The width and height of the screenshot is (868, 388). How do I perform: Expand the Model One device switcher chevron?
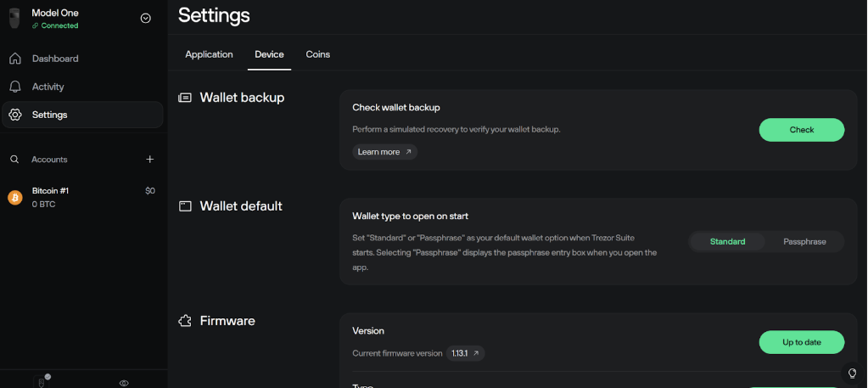[146, 18]
